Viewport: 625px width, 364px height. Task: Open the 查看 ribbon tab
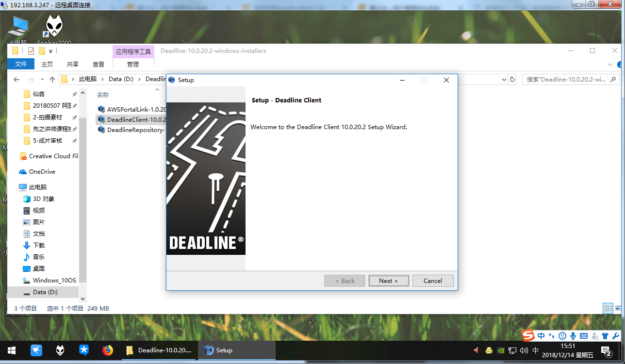coord(99,64)
